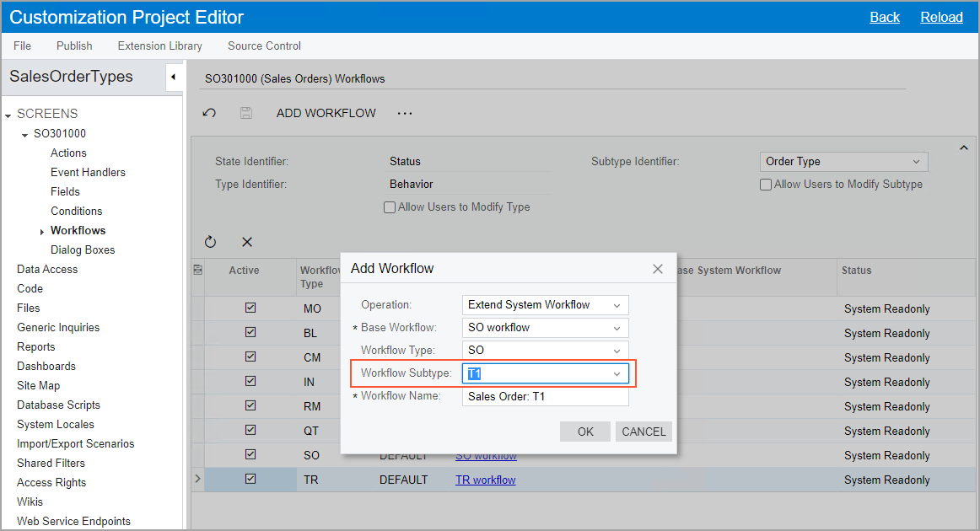Click the grid delete X icon

pyautogui.click(x=247, y=242)
